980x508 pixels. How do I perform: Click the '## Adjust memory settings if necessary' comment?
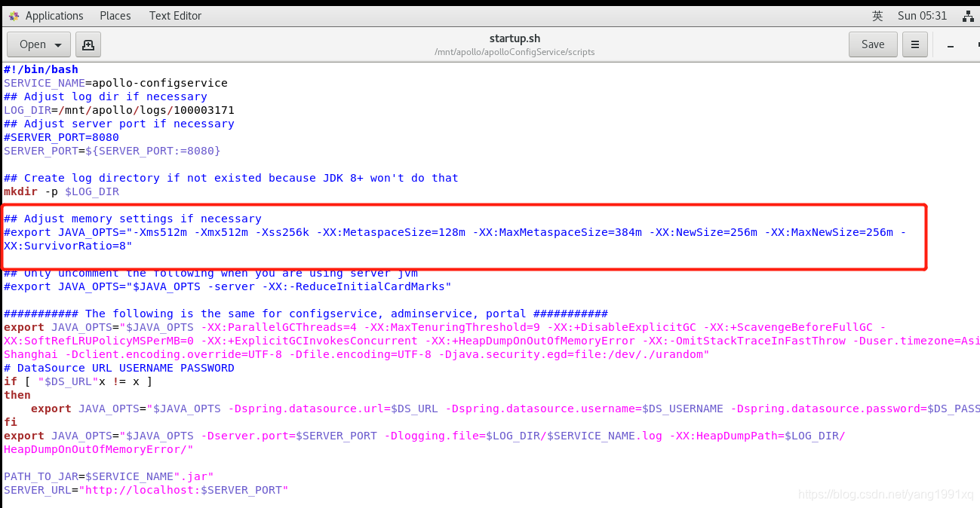tap(133, 219)
